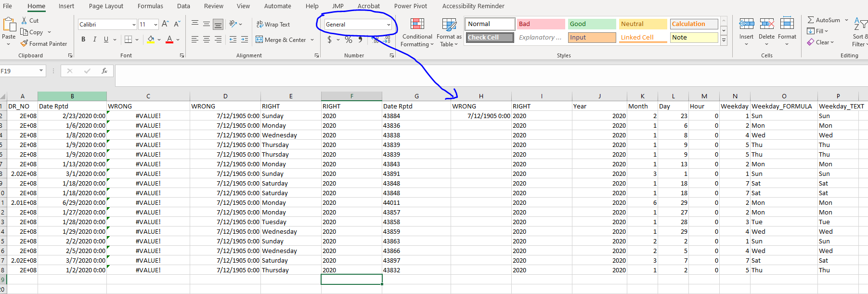Viewport: 868px width, 294px height.
Task: Toggle italic formatting
Action: coord(95,40)
